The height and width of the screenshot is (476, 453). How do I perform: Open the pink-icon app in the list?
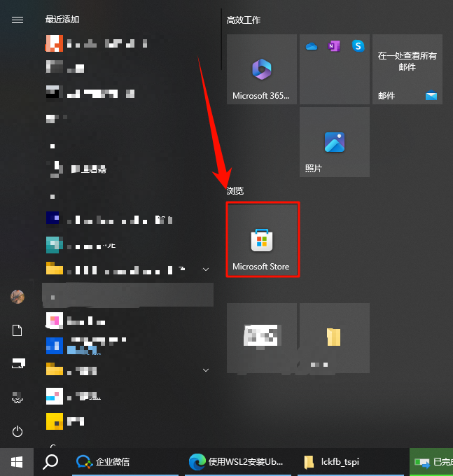click(x=128, y=321)
